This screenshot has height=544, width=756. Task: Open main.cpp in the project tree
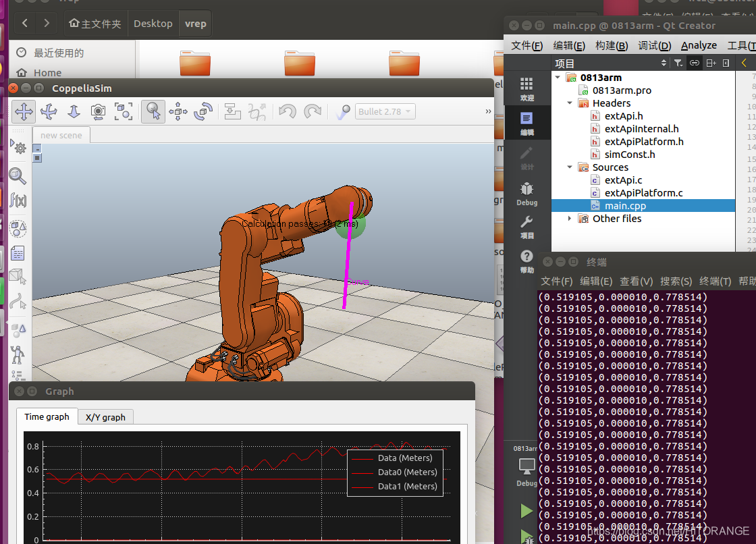click(624, 206)
